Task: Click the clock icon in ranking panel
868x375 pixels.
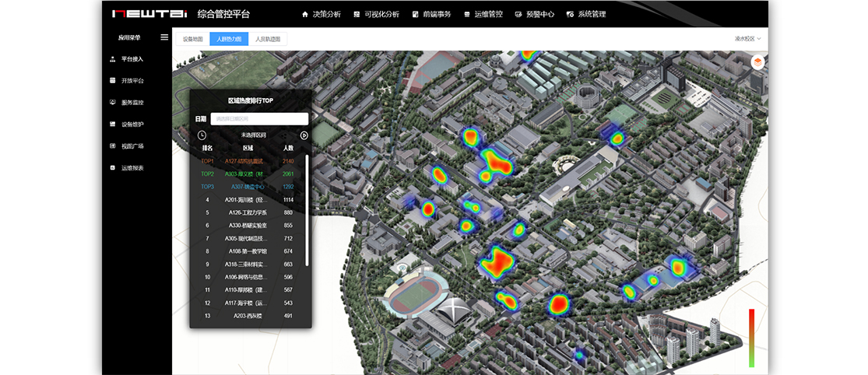Action: (x=202, y=135)
